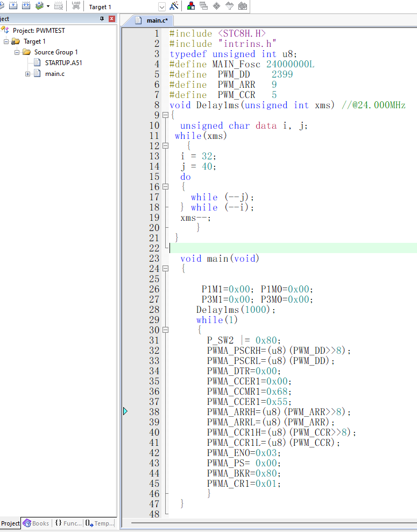Place cursor on empty highlighted line 22
The width and height of the screenshot is (417, 532).
tap(293, 248)
